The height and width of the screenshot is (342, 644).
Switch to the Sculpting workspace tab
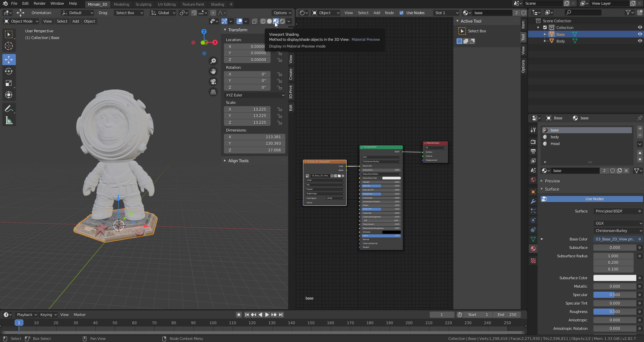(x=143, y=4)
